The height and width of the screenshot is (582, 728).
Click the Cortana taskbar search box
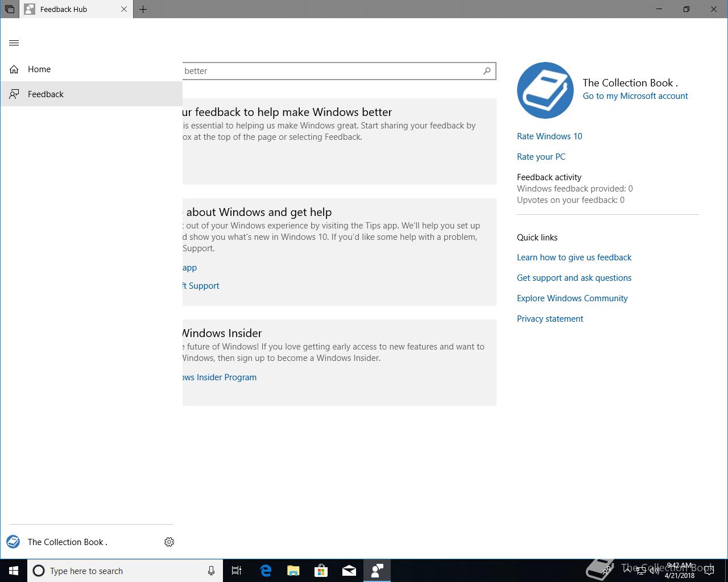pyautogui.click(x=125, y=571)
